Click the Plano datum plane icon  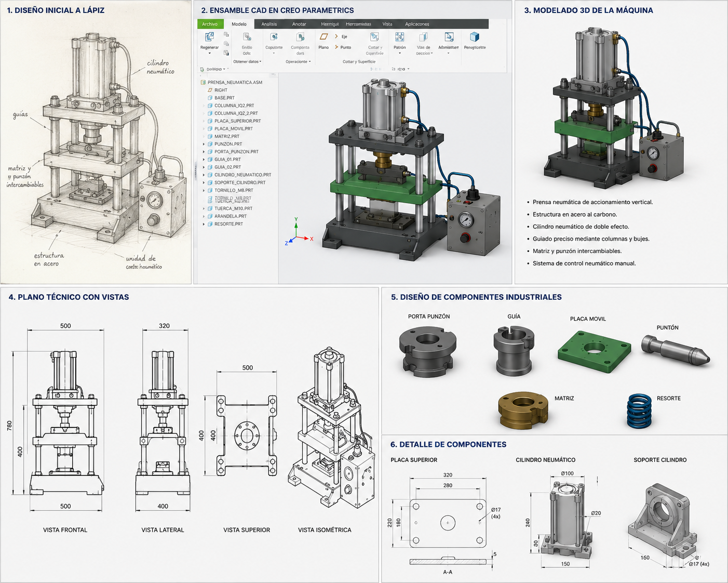323,37
